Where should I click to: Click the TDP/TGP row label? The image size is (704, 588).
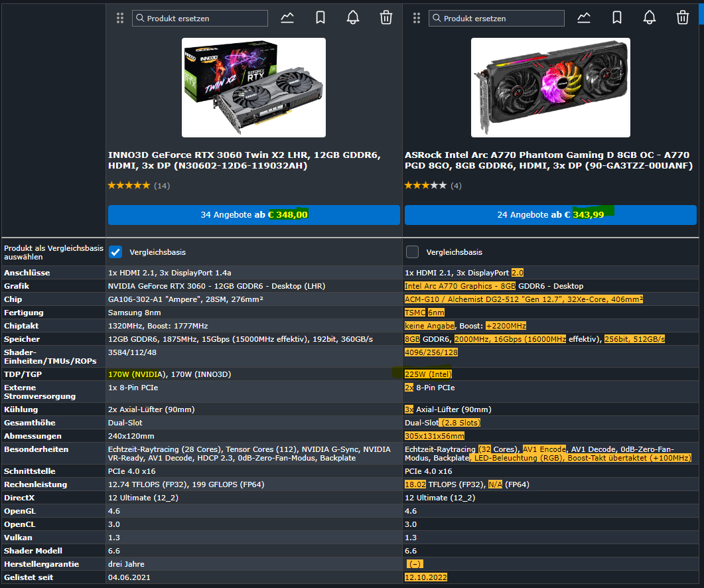coord(23,374)
